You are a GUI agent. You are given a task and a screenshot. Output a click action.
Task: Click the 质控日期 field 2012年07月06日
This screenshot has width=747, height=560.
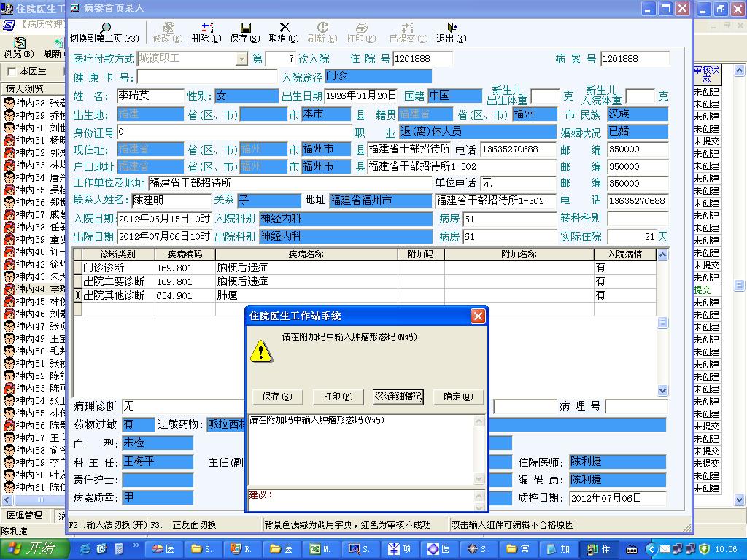point(618,498)
